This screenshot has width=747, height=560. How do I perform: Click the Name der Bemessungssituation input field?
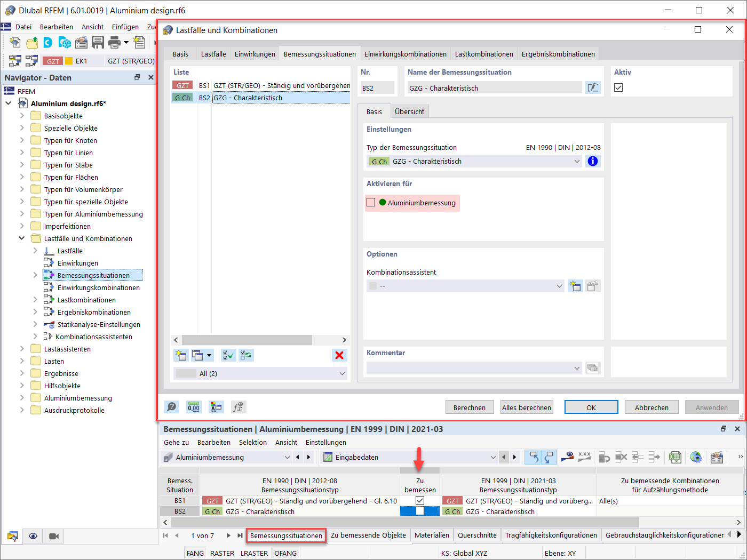[495, 88]
